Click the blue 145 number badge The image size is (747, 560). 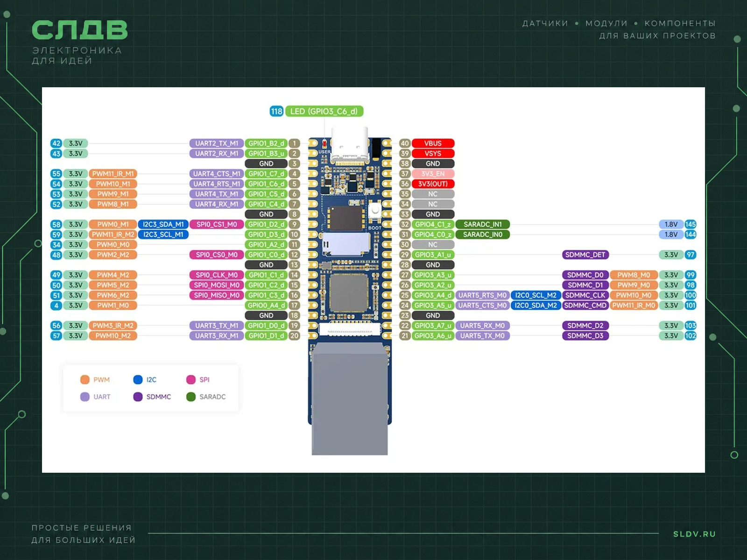[x=691, y=224]
